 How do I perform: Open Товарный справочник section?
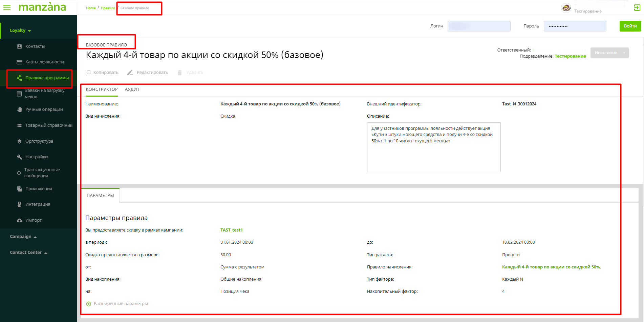pos(48,125)
